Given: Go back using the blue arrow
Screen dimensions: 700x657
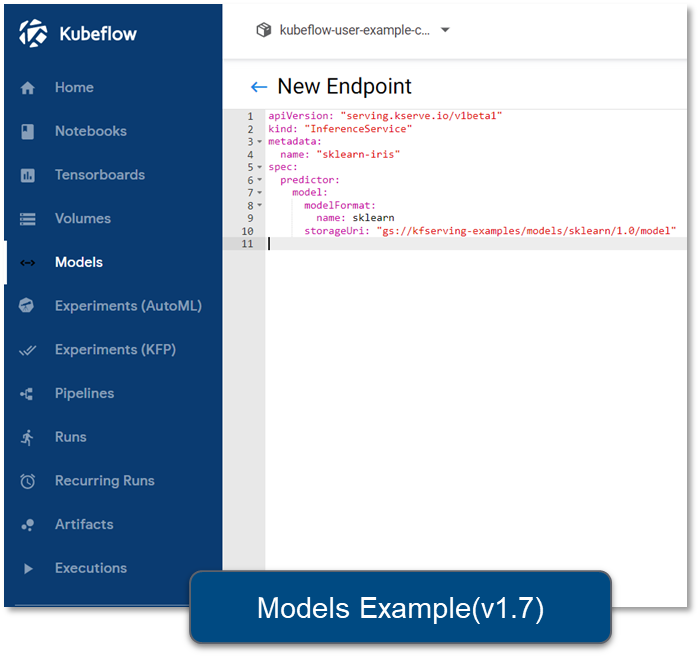Looking at the screenshot, I should (x=259, y=87).
